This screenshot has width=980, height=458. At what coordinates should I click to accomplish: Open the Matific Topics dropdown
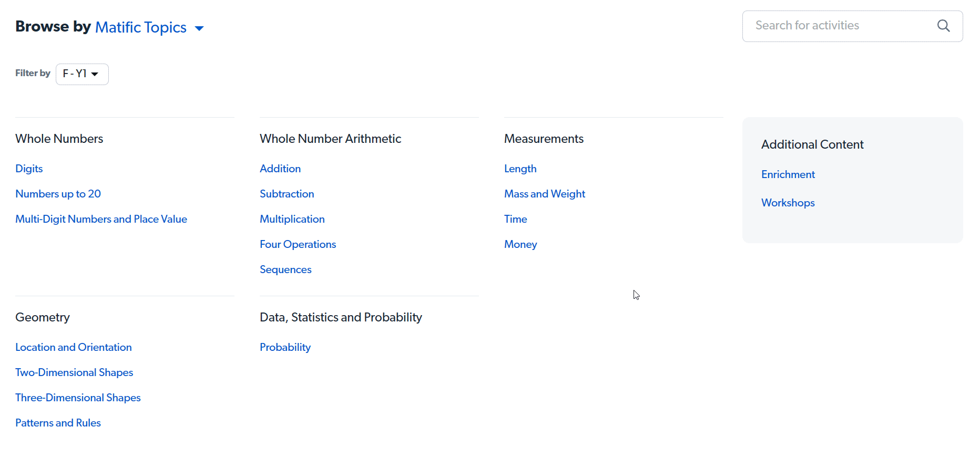pos(141,27)
